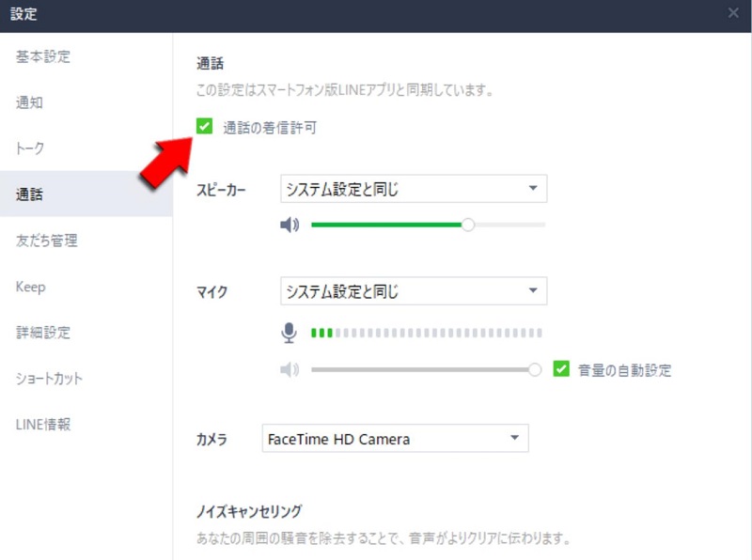Open the カメラ FaceTime HD Camera dropdown
This screenshot has width=752, height=560.
tap(395, 438)
